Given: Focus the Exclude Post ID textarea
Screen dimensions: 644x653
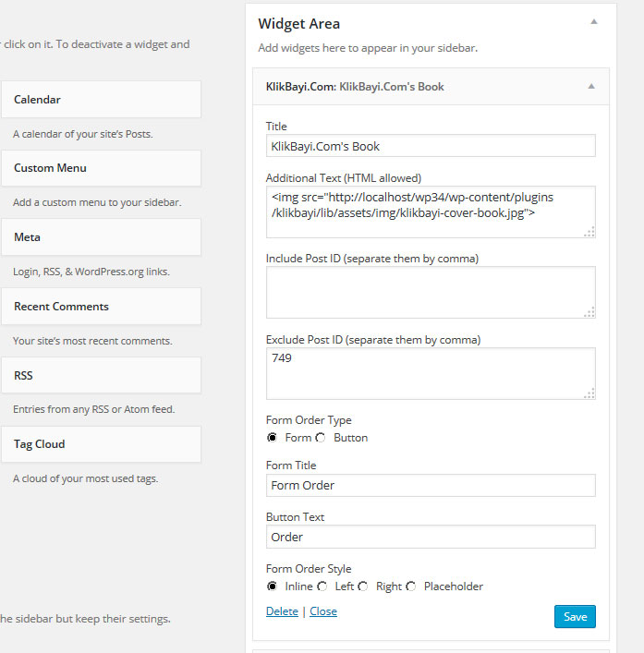Looking at the screenshot, I should pos(431,373).
